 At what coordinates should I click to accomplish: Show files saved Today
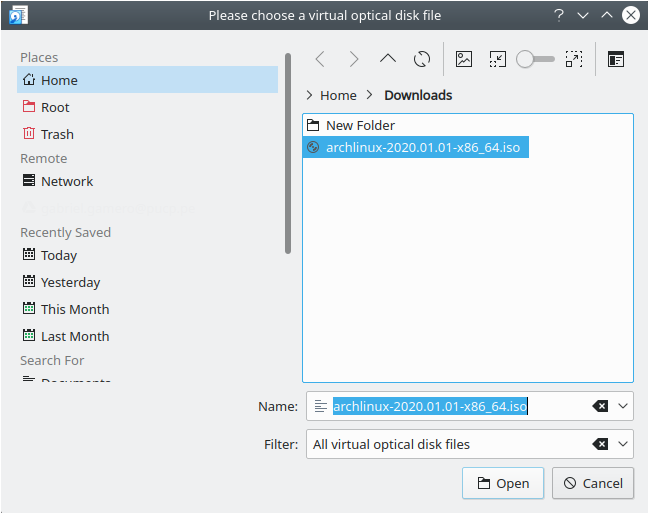pyautogui.click(x=147, y=255)
